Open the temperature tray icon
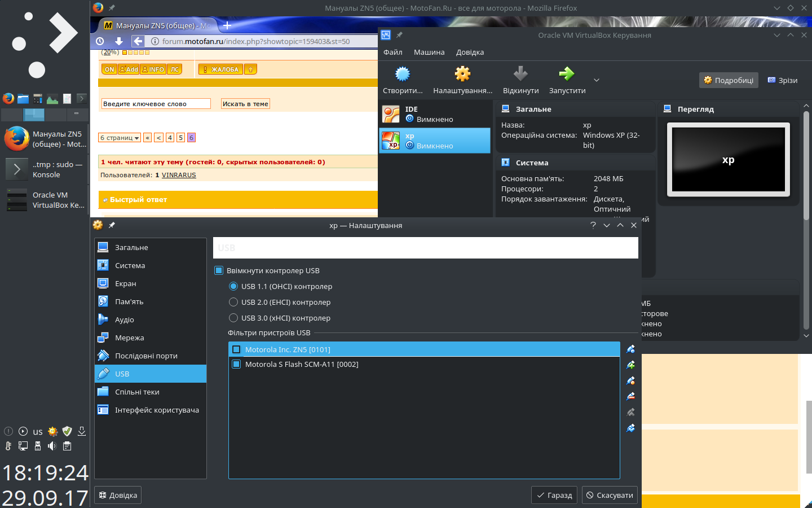812x508 pixels. (x=8, y=446)
